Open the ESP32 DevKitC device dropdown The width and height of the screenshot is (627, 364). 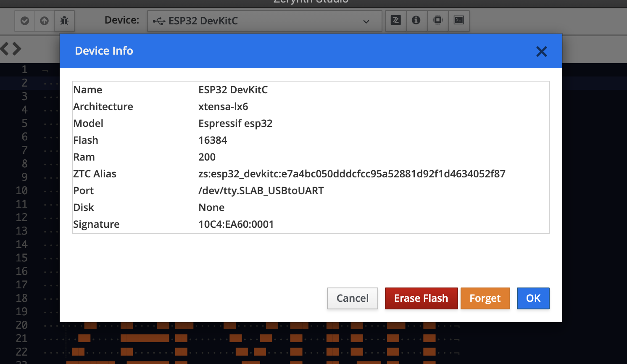coord(264,21)
